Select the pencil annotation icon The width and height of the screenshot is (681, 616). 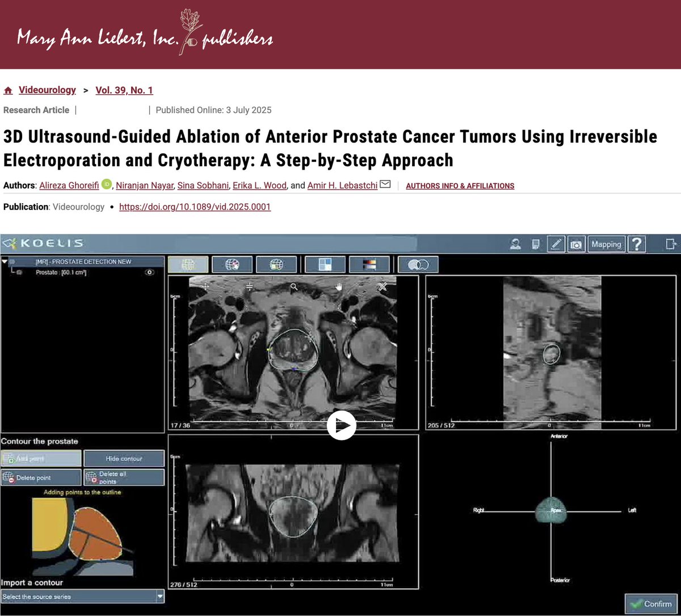(556, 244)
